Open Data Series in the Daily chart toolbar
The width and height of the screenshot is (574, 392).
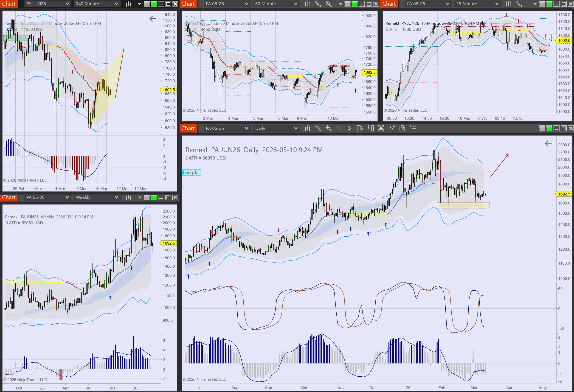pos(307,128)
